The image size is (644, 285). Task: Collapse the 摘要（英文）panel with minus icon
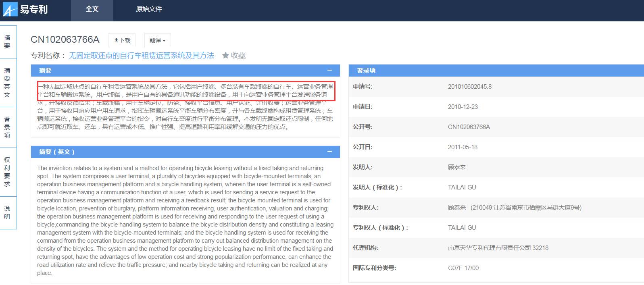point(329,152)
